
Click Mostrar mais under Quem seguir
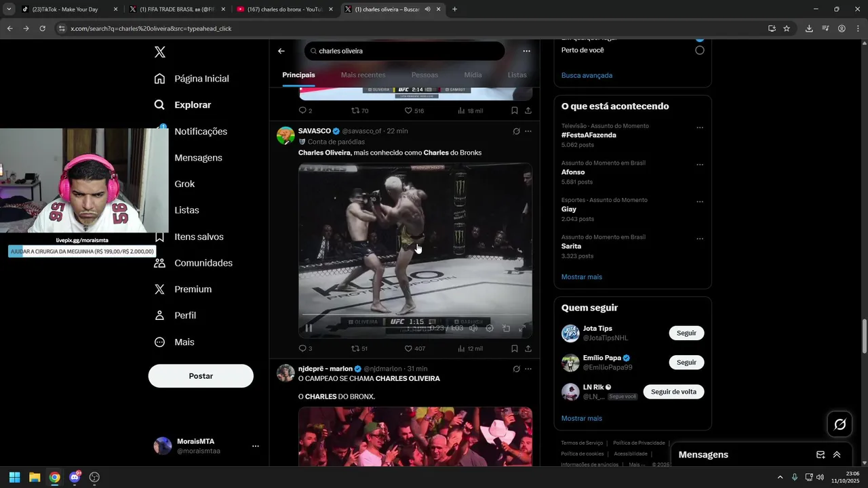[582, 418]
